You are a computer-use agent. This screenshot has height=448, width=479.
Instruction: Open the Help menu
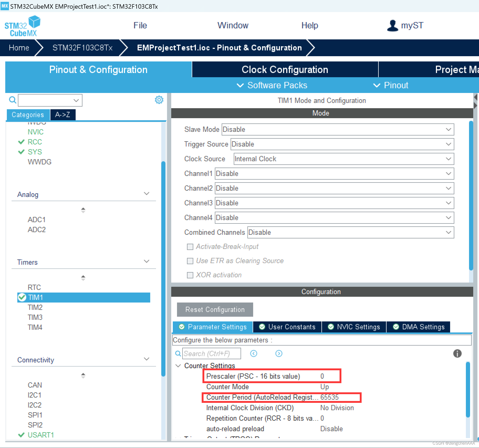(310, 25)
